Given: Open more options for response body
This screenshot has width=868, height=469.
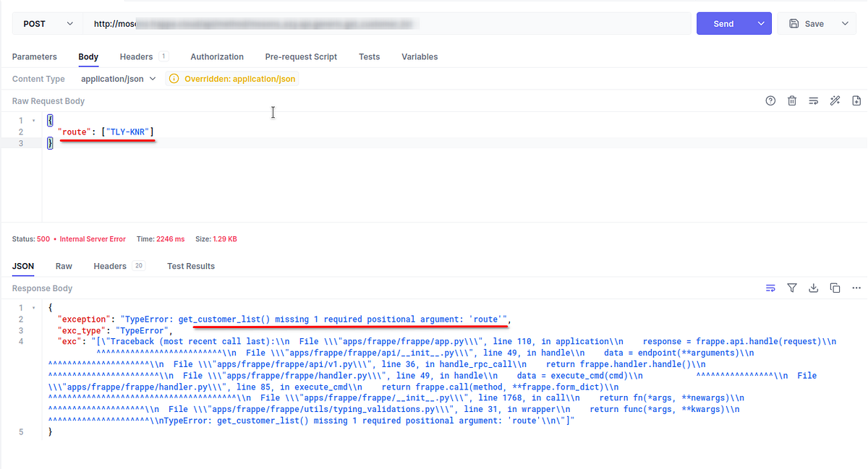Looking at the screenshot, I should [x=856, y=288].
